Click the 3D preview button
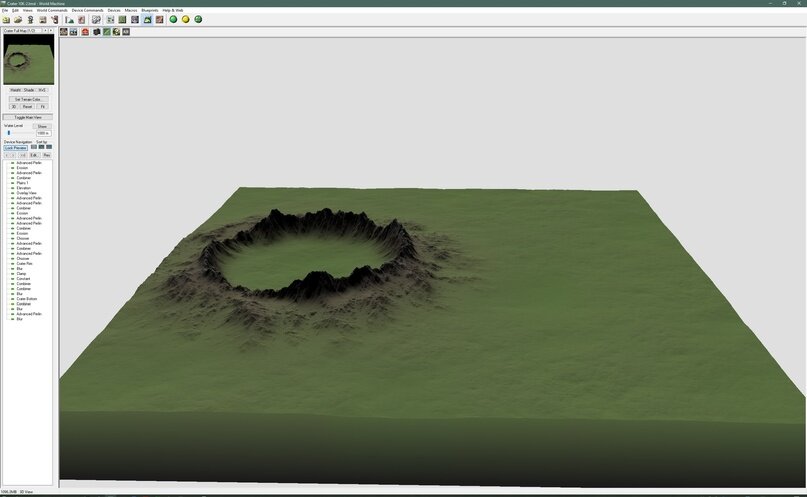807x497 pixels. pos(14,106)
